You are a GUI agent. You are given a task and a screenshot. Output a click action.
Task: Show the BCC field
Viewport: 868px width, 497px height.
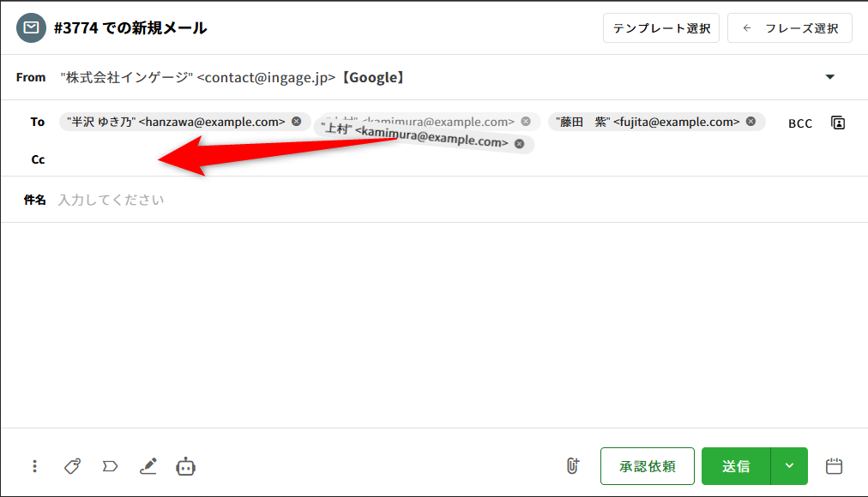(x=799, y=123)
